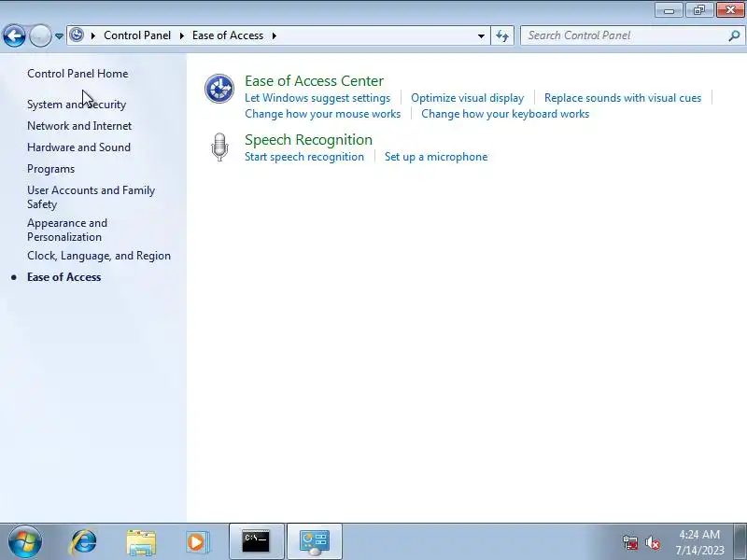Select Ease of Access in sidebar
747x560 pixels.
coord(63,277)
